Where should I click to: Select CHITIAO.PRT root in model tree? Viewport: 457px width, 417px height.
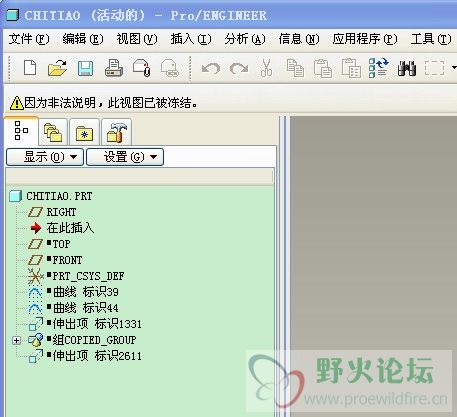tap(59, 196)
